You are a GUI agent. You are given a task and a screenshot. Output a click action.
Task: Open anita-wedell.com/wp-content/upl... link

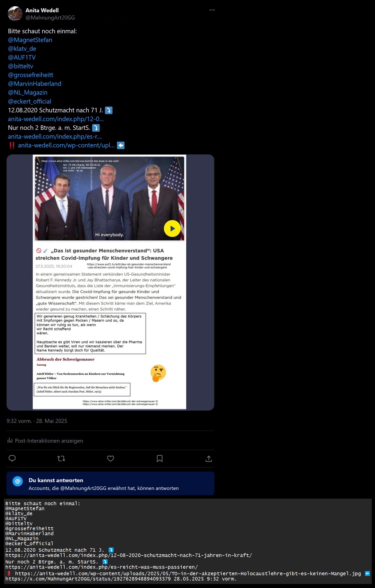click(66, 145)
